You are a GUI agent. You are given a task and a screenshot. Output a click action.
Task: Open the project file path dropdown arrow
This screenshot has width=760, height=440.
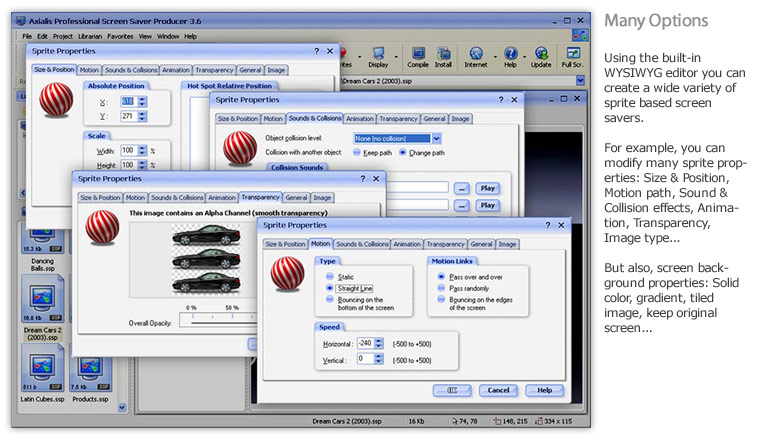(x=580, y=81)
